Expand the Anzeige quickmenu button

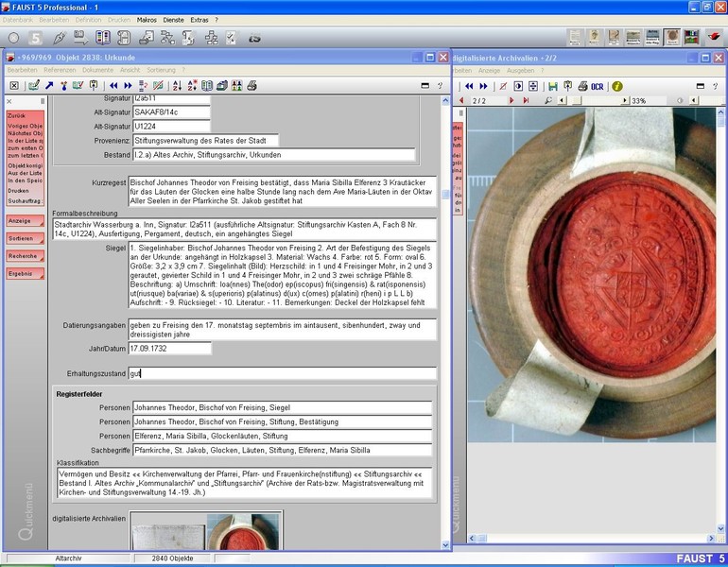click(x=26, y=221)
